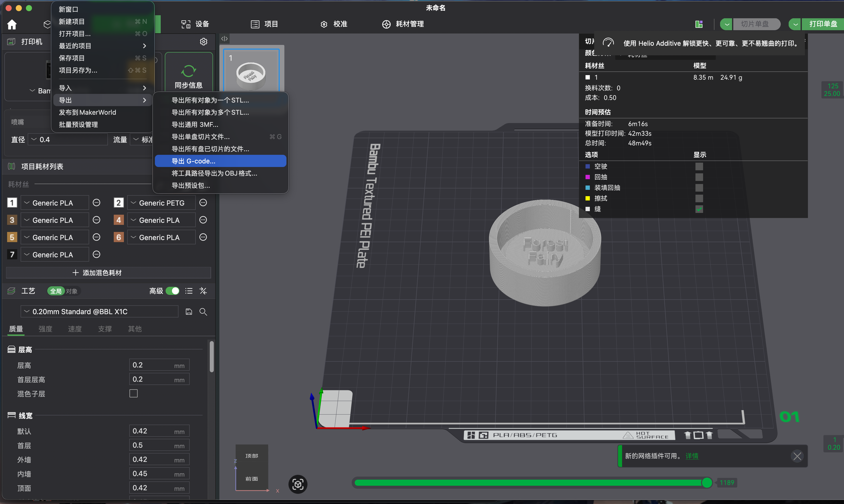The image size is (844, 504).
Task: Open the settings list view icon
Action: 189,291
